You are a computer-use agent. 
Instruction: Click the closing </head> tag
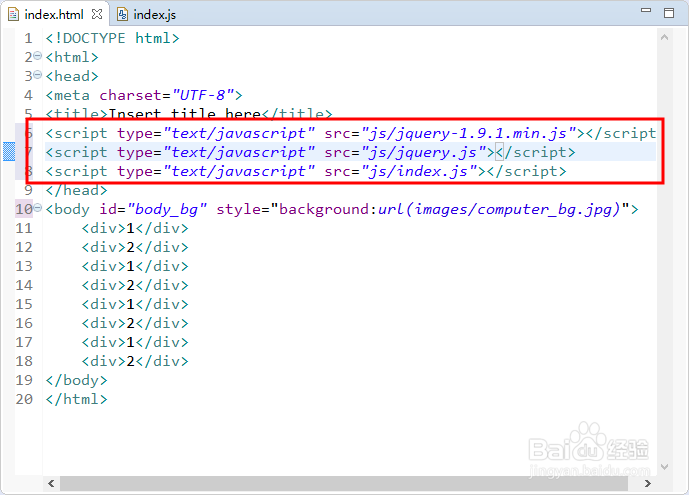pyautogui.click(x=76, y=190)
